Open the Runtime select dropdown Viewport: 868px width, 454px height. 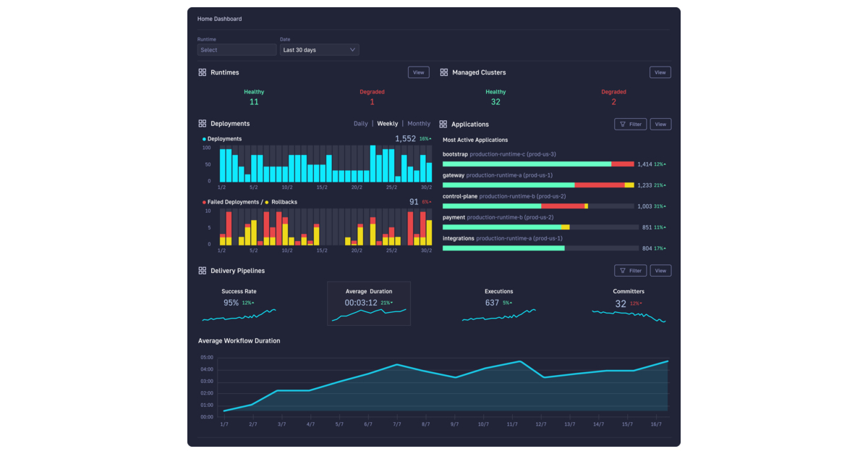[237, 50]
